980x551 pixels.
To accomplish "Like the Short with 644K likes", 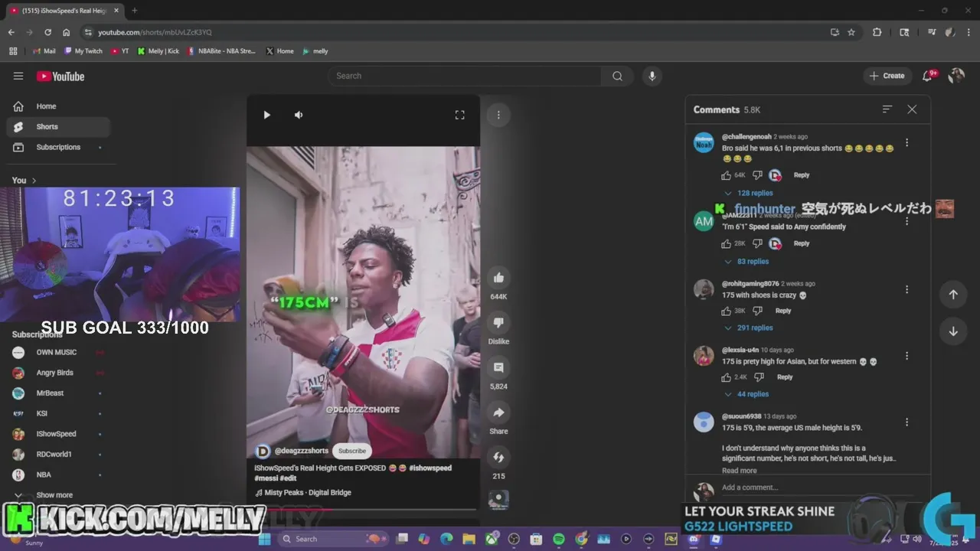I will (498, 278).
